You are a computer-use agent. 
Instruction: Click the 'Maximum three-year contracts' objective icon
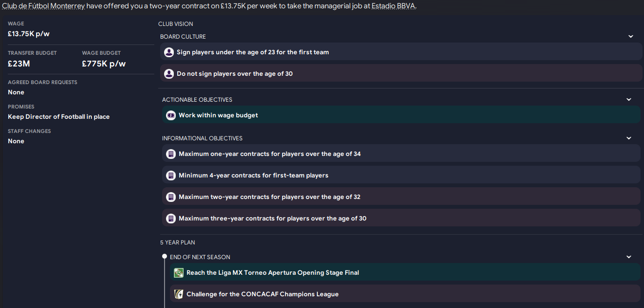coord(171,219)
